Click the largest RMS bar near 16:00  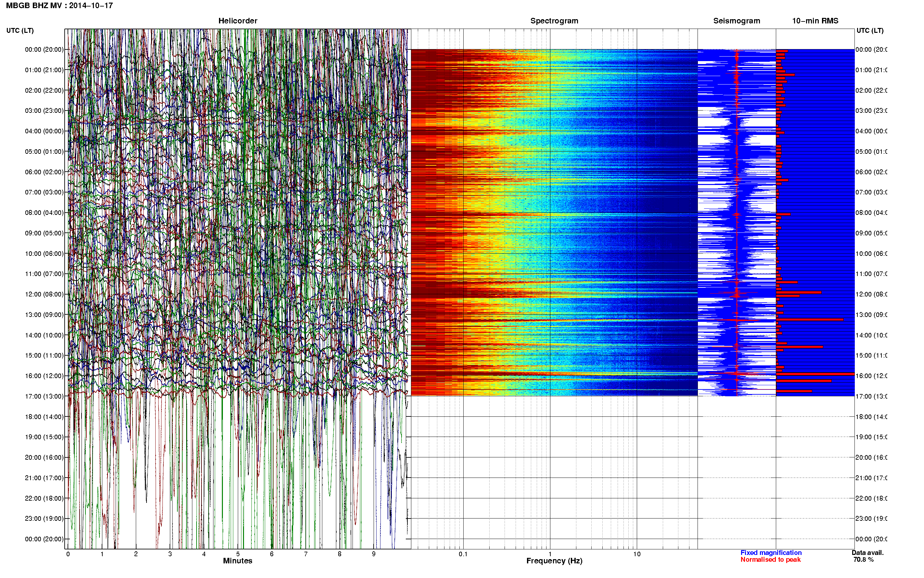pyautogui.click(x=815, y=374)
